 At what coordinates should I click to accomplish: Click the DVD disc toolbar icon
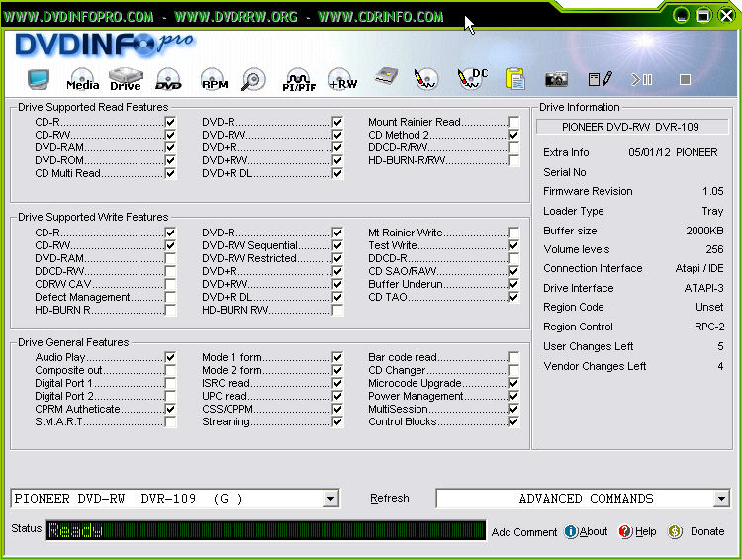coord(168,79)
